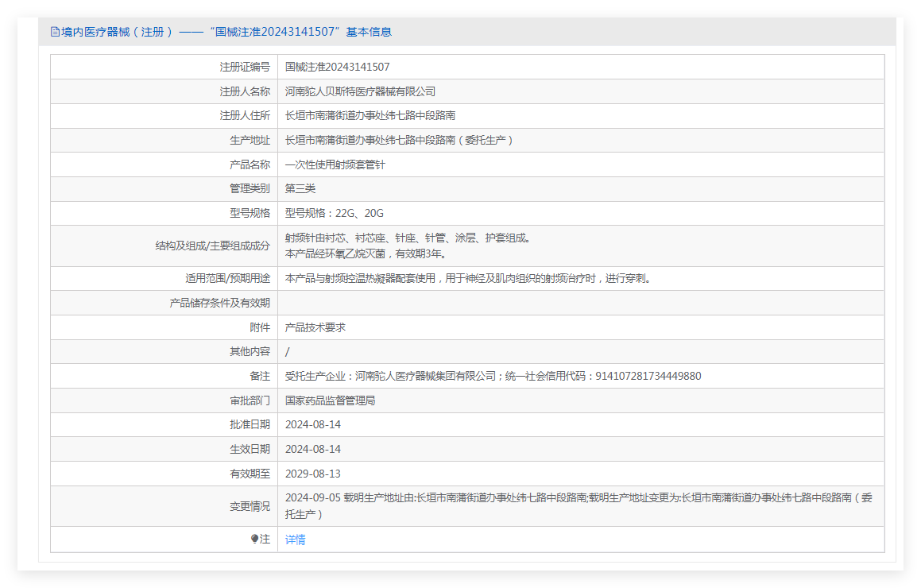This screenshot has height=588, width=921.
Task: Click the 适用范围/预期用途 description text
Action: pos(467,279)
